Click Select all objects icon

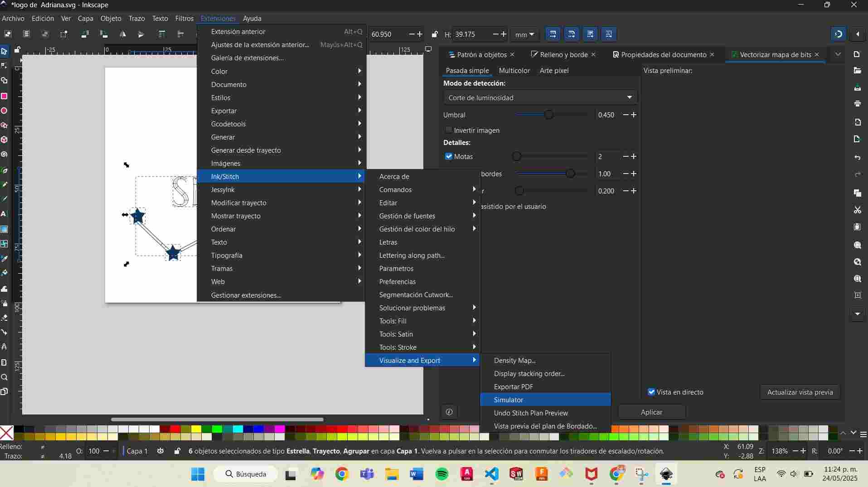[x=8, y=34]
